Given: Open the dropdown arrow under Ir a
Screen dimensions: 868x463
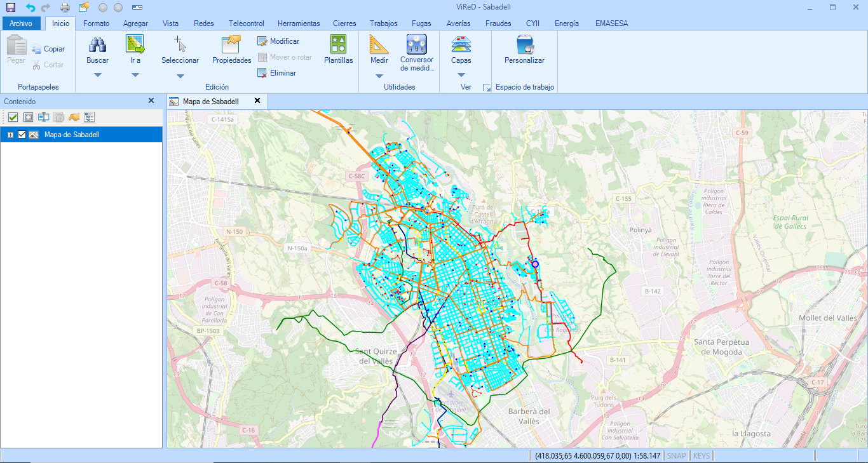Looking at the screenshot, I should (x=135, y=75).
